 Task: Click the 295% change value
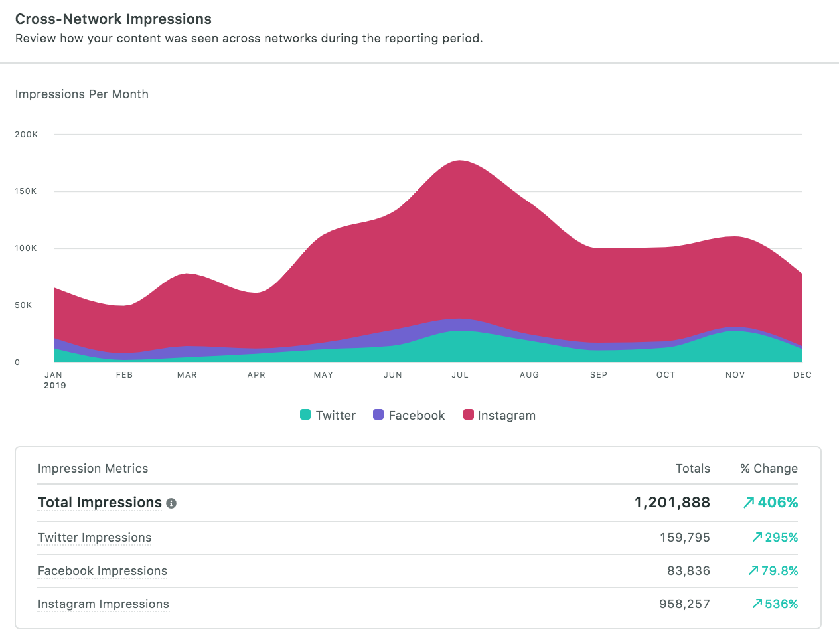click(781, 538)
